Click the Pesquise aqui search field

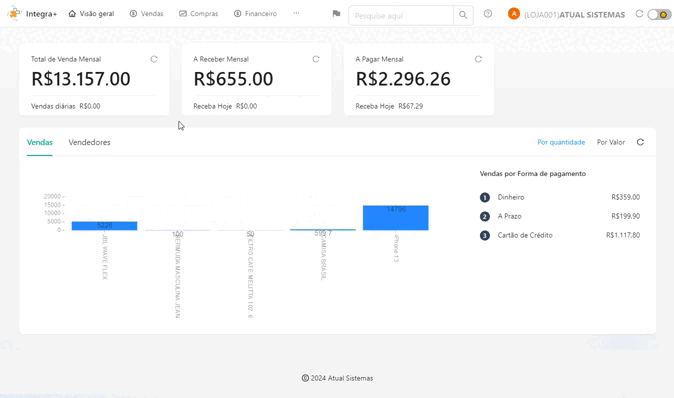[x=401, y=15]
